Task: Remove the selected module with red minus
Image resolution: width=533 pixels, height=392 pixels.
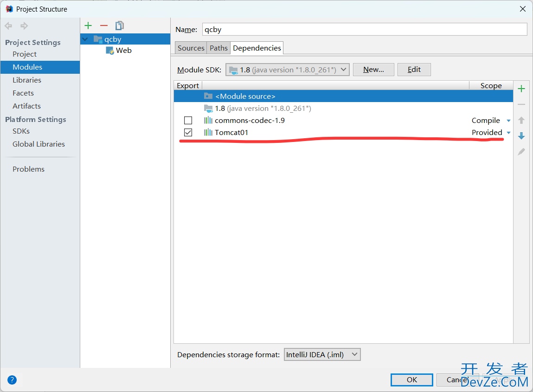Action: click(103, 26)
